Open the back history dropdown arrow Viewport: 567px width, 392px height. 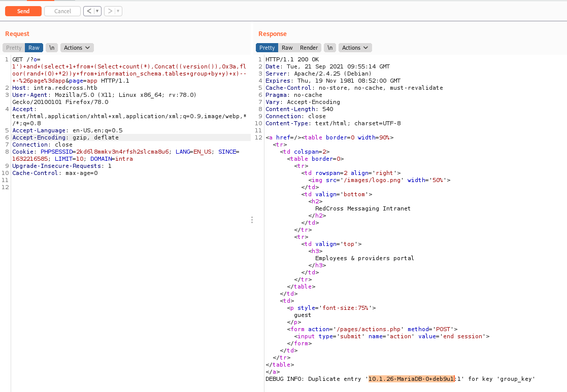point(97,11)
